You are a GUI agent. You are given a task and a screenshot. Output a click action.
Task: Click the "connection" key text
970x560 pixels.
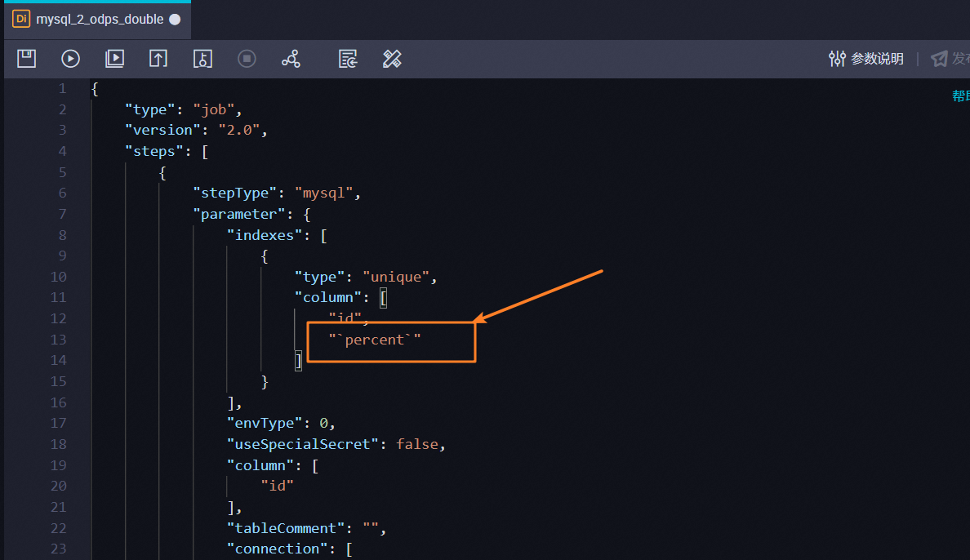277,549
